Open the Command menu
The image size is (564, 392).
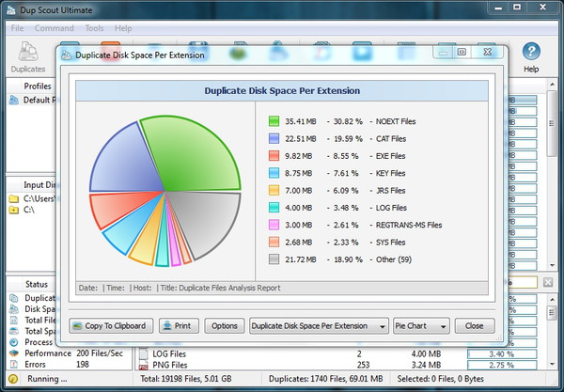point(54,28)
